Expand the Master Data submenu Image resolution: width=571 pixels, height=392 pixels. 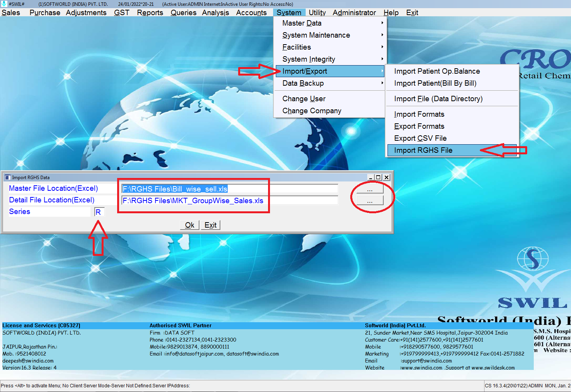tap(330, 23)
